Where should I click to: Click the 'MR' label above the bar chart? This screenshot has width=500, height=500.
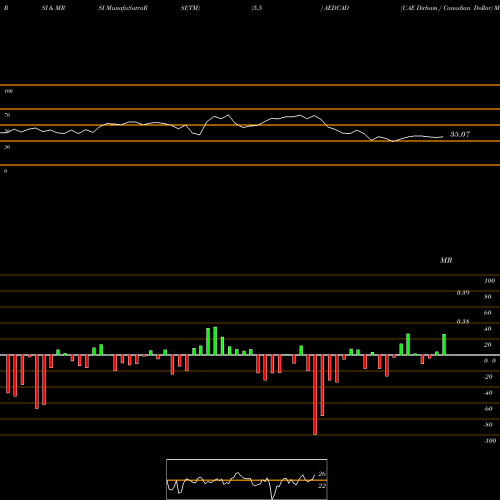(446, 260)
